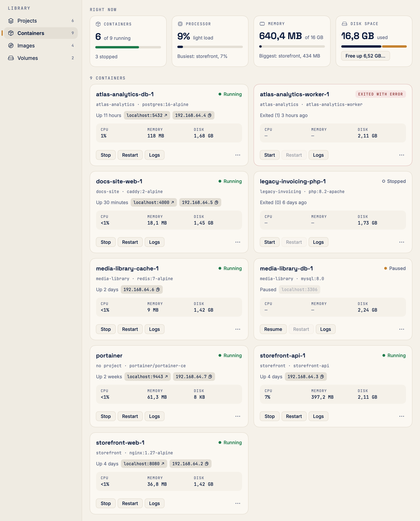Stop the atlas-analytics-db-1 container
Viewport: 420px width, 521px height.
106,155
